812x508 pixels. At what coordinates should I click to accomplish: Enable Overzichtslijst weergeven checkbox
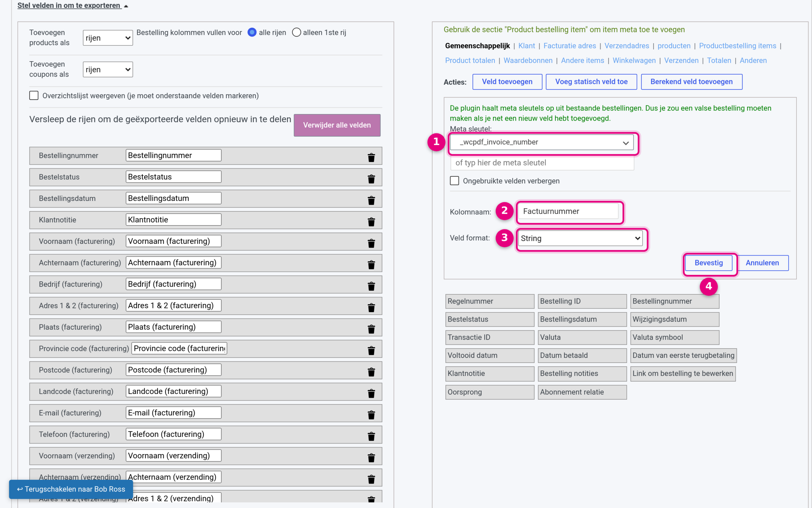coord(34,96)
